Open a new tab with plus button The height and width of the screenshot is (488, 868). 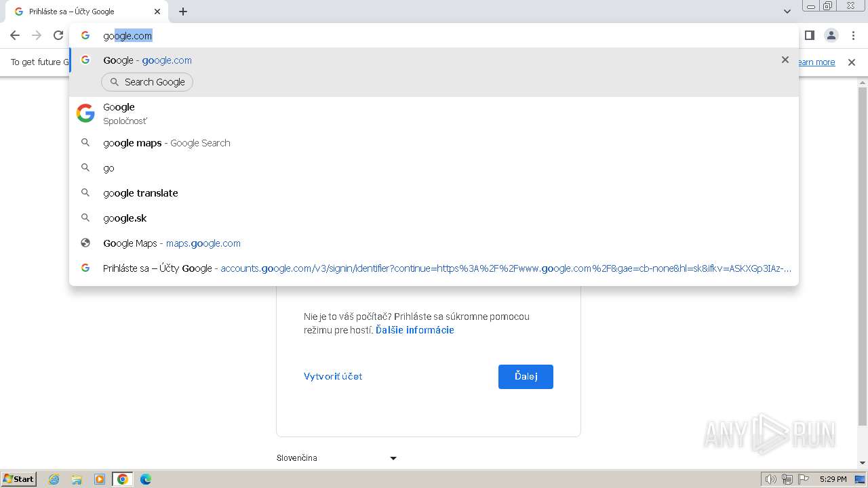[183, 12]
